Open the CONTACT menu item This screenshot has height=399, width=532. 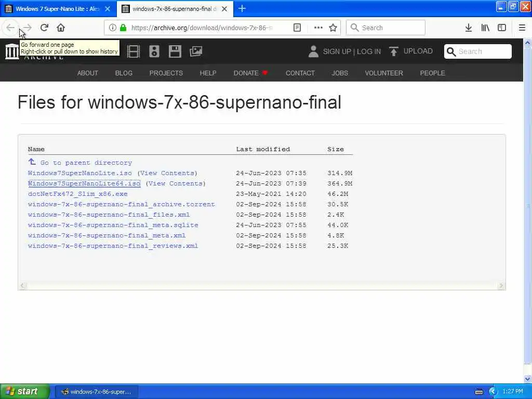click(300, 73)
